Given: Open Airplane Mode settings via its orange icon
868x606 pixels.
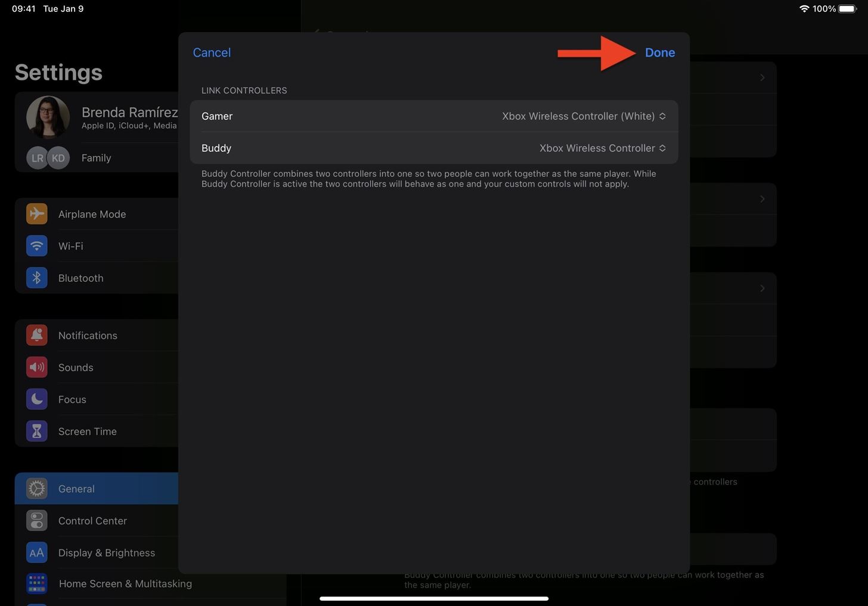Looking at the screenshot, I should (36, 213).
